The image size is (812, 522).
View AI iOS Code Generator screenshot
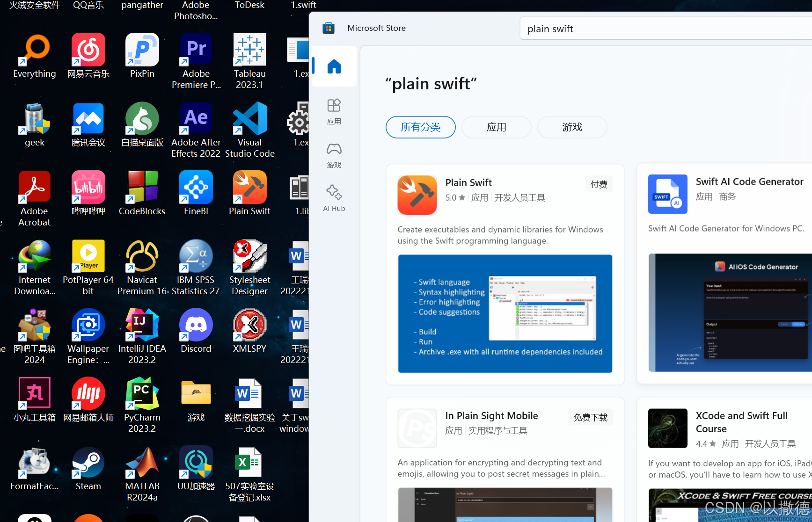(x=730, y=313)
